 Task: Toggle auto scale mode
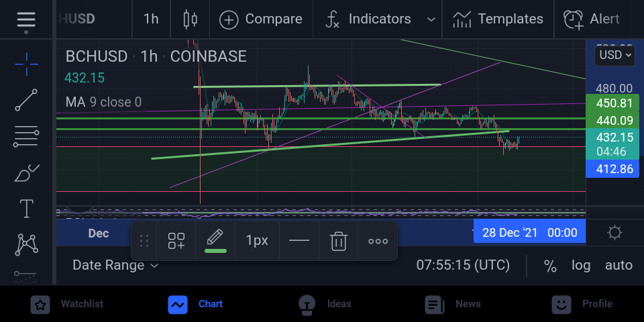(619, 266)
